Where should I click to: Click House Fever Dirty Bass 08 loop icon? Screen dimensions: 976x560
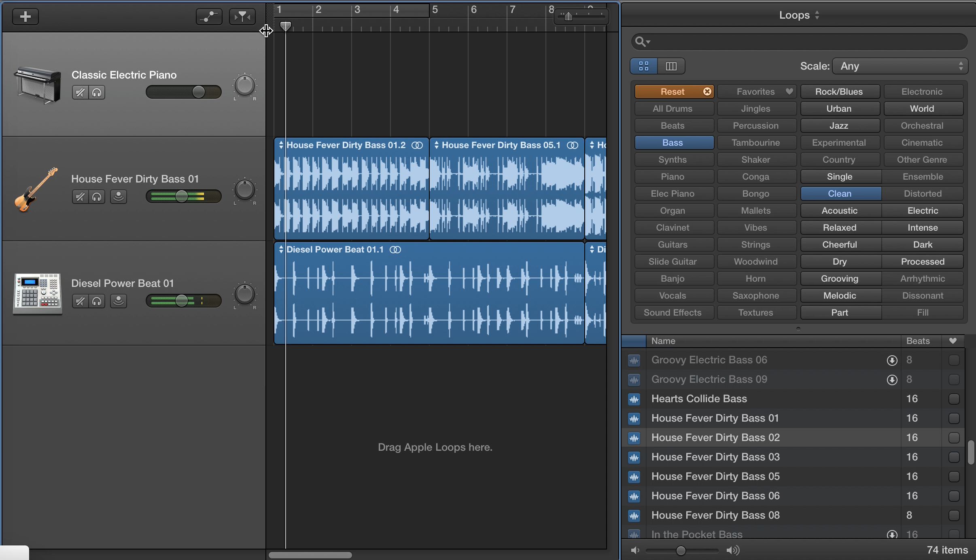click(x=634, y=516)
